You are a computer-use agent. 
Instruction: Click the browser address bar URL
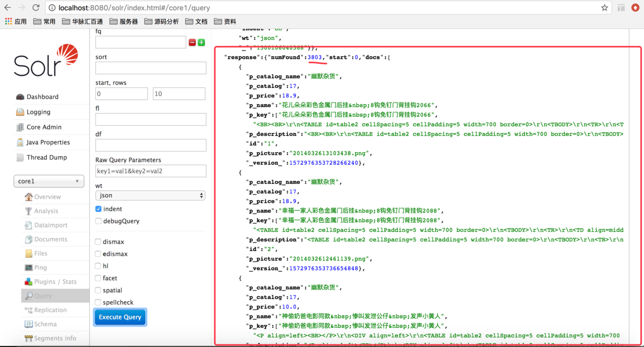pyautogui.click(x=134, y=8)
